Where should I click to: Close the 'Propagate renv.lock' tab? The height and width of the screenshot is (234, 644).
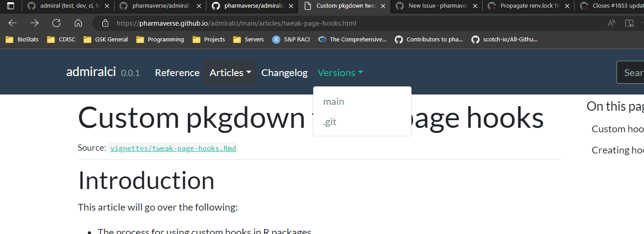pyautogui.click(x=566, y=6)
